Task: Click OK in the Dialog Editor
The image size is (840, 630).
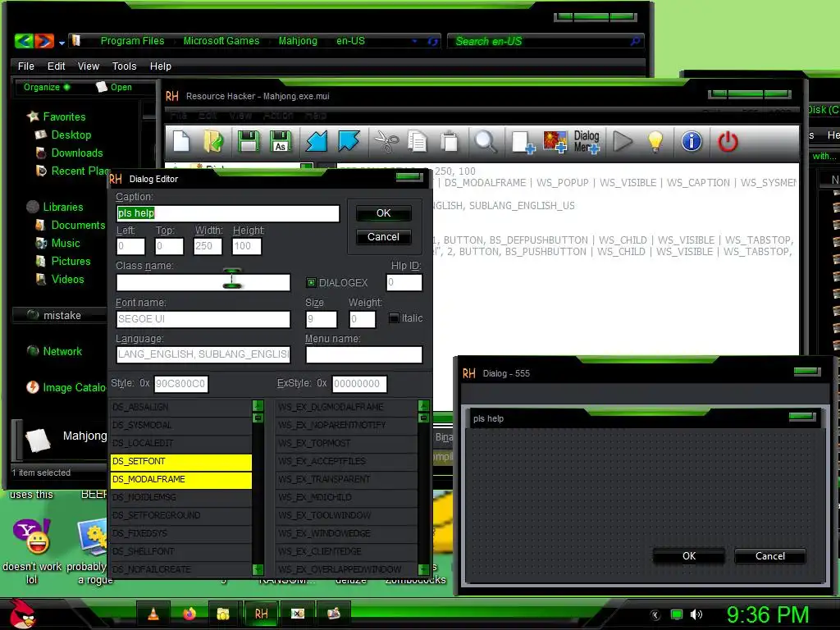Action: click(384, 213)
